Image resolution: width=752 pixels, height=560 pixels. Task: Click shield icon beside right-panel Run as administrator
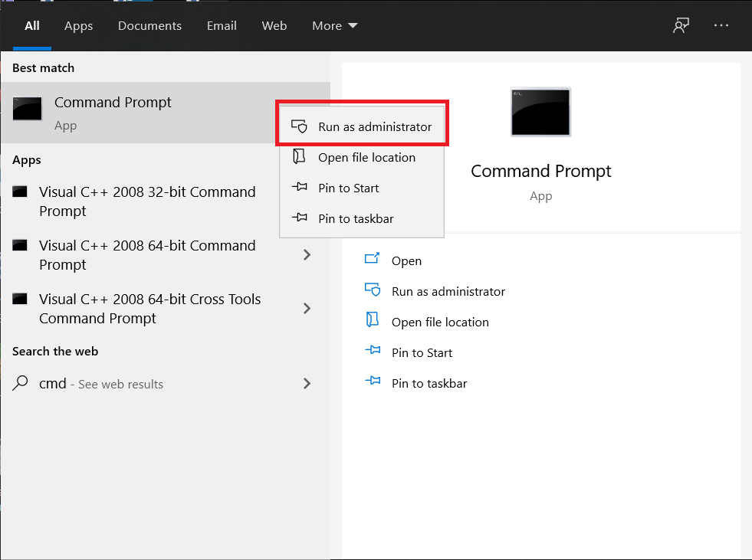point(373,290)
